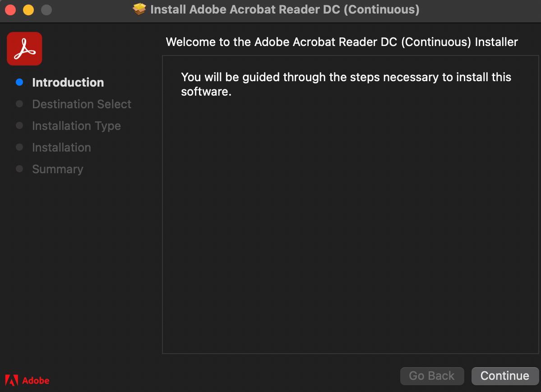Select the Introduction step in the sidebar
The height and width of the screenshot is (392, 541).
(x=68, y=83)
